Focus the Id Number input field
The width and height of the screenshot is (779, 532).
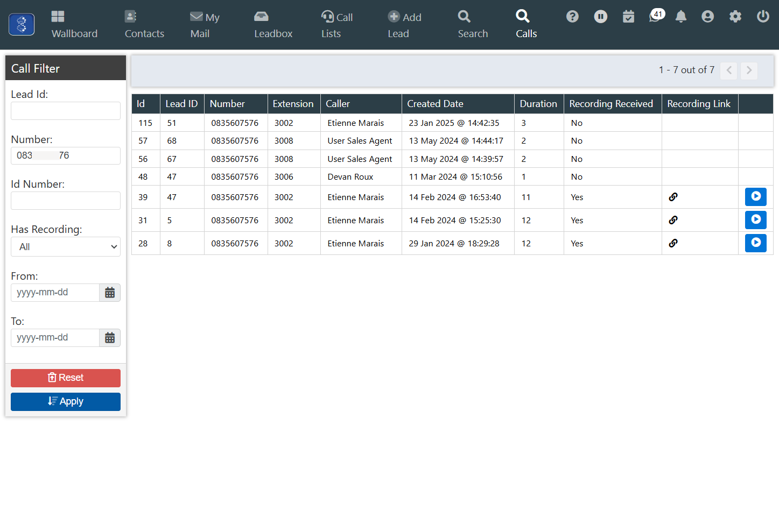(x=66, y=201)
